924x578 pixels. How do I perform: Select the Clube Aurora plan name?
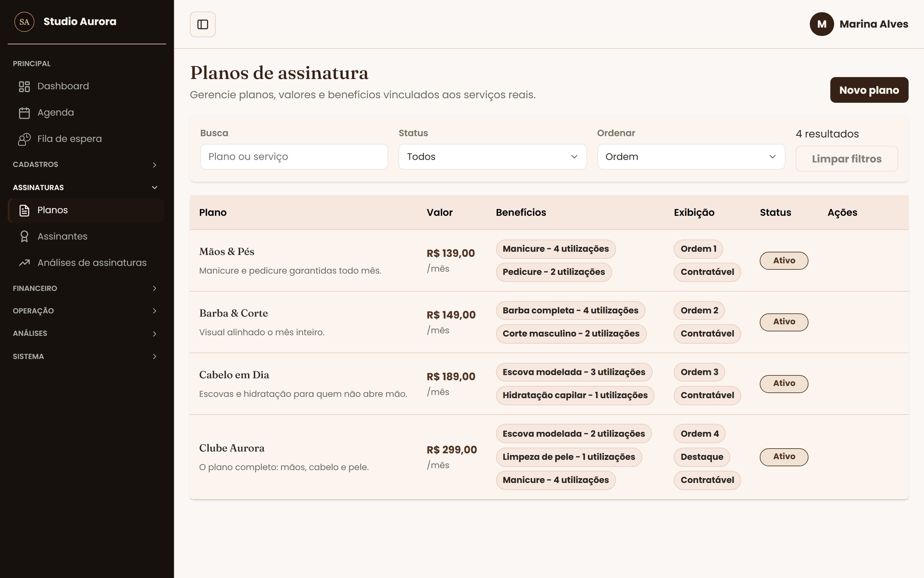tap(232, 448)
